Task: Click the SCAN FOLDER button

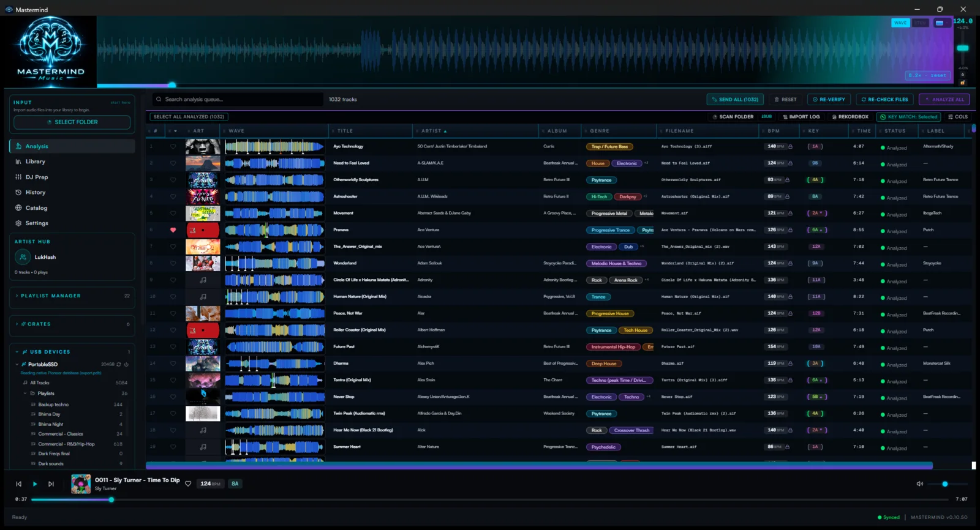Action: click(x=733, y=117)
